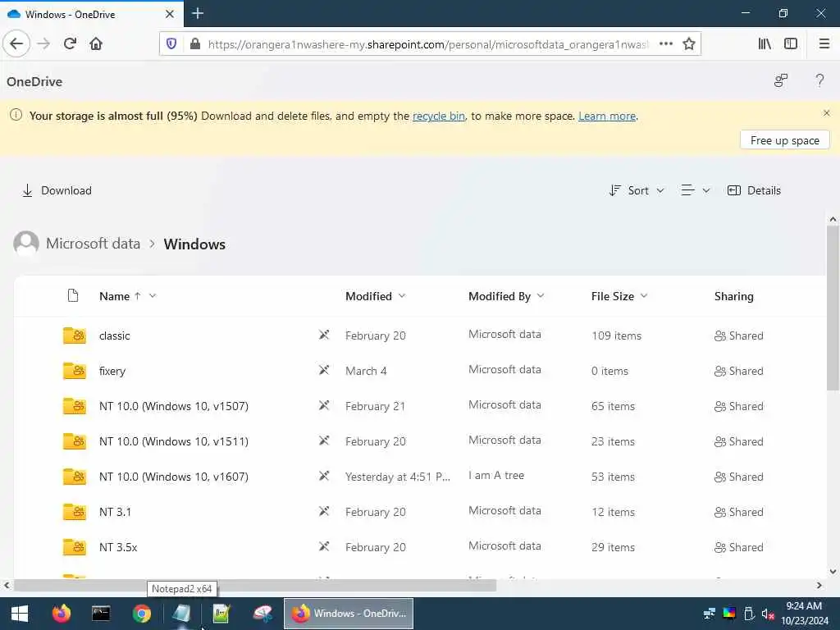The image size is (840, 630).
Task: Switch to the Windows - OneDrive tab
Action: (x=91, y=14)
